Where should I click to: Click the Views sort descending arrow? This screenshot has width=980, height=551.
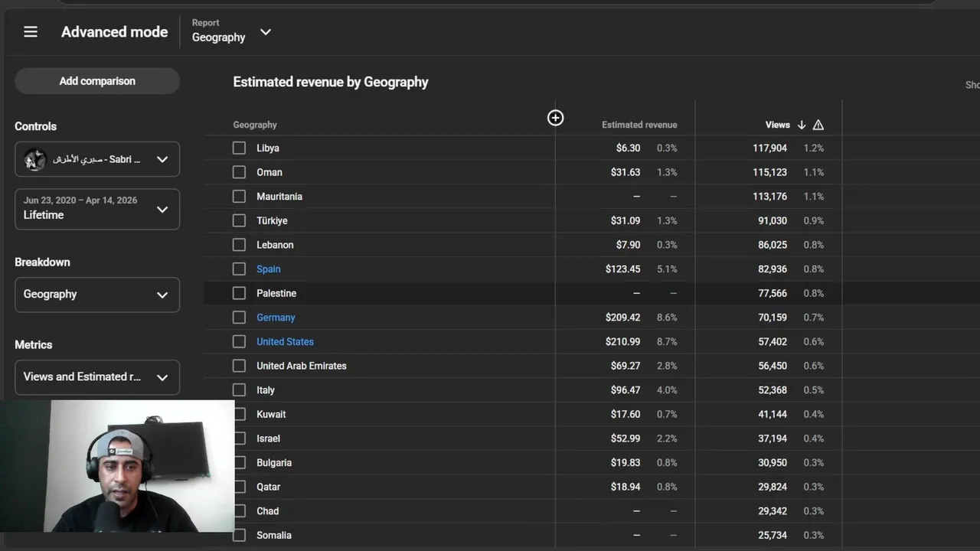pyautogui.click(x=802, y=125)
